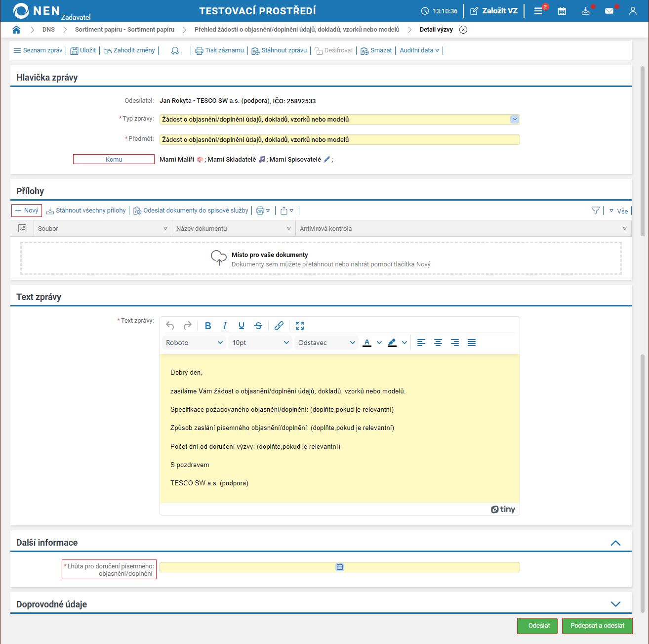Image resolution: width=649 pixels, height=644 pixels.
Task: Toggle bold formatting
Action: [208, 326]
